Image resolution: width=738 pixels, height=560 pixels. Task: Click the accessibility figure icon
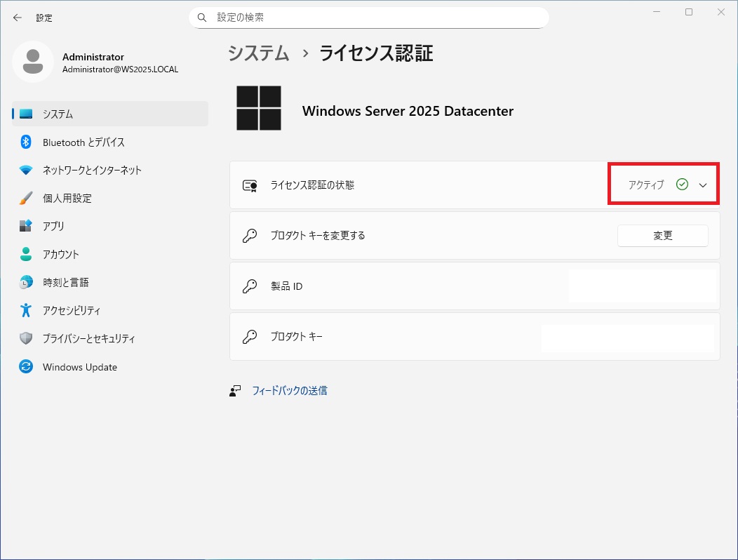click(26, 310)
